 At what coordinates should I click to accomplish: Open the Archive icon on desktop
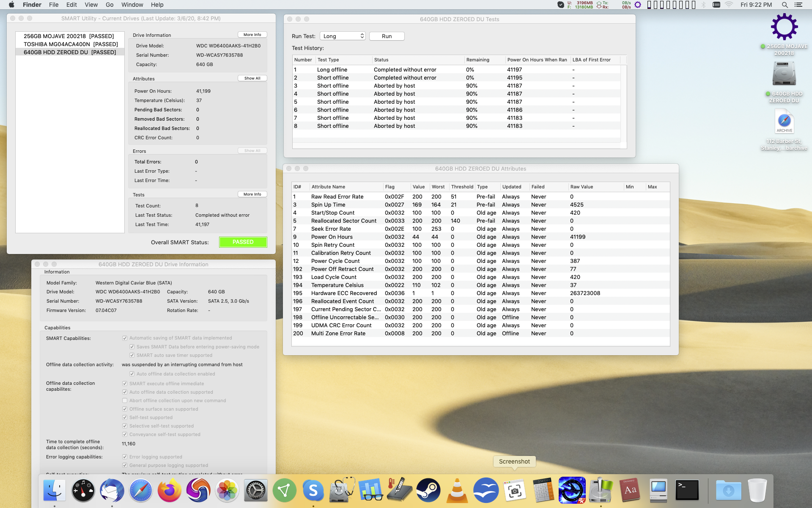tap(785, 122)
